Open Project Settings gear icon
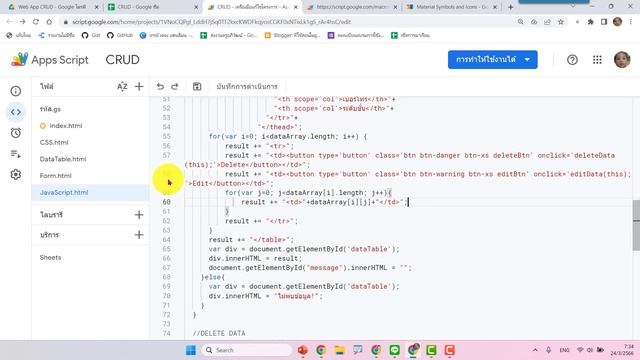This screenshot has width=640, height=360. (x=16, y=175)
